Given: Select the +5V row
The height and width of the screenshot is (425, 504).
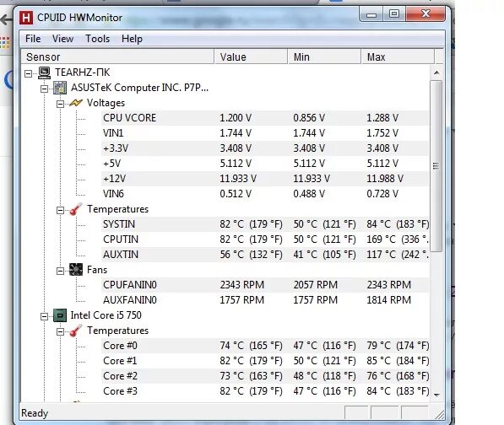Looking at the screenshot, I should [265, 164].
